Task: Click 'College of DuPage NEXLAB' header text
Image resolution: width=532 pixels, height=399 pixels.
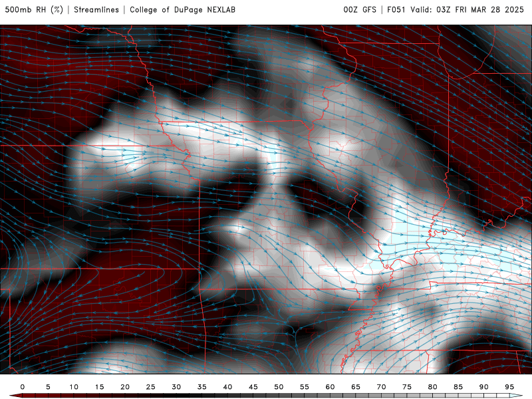Action: tap(182, 9)
